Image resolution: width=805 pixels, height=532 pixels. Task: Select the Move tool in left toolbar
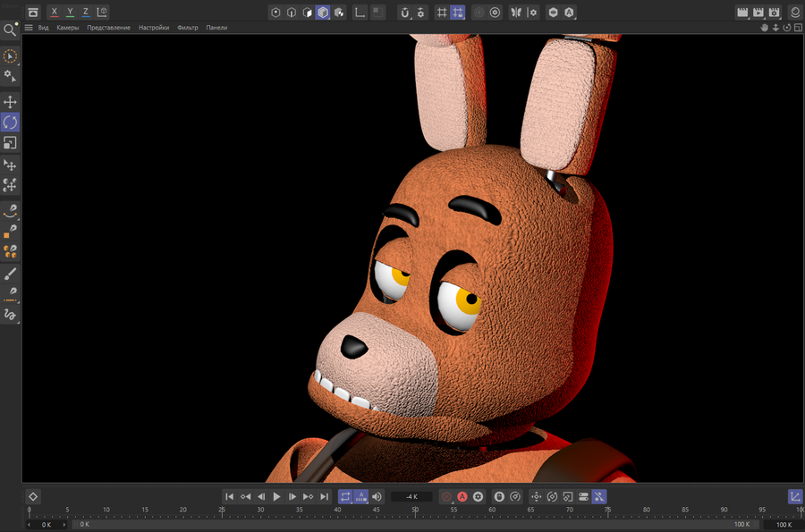(10, 102)
